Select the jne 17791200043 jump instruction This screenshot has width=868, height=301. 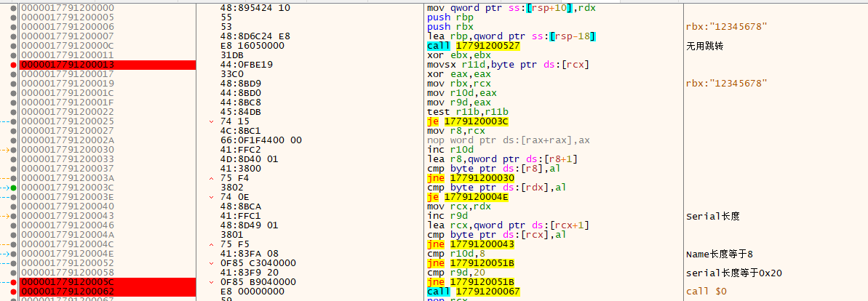[x=470, y=244]
